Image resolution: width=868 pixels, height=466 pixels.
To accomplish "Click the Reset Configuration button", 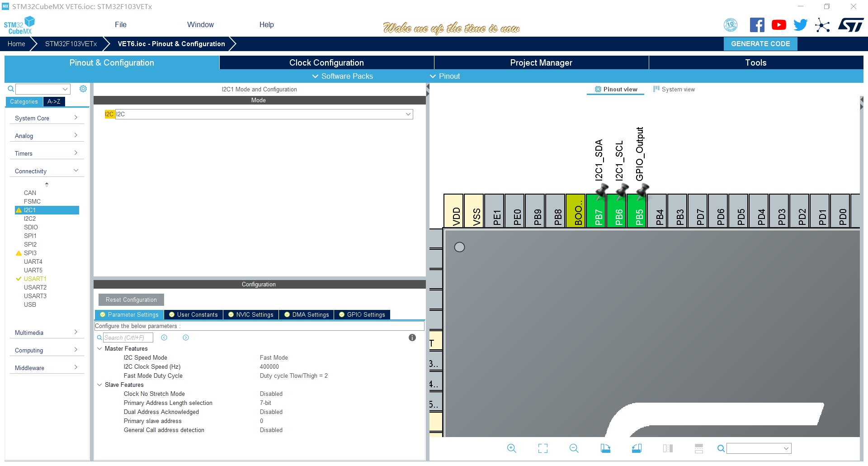I will (x=131, y=300).
